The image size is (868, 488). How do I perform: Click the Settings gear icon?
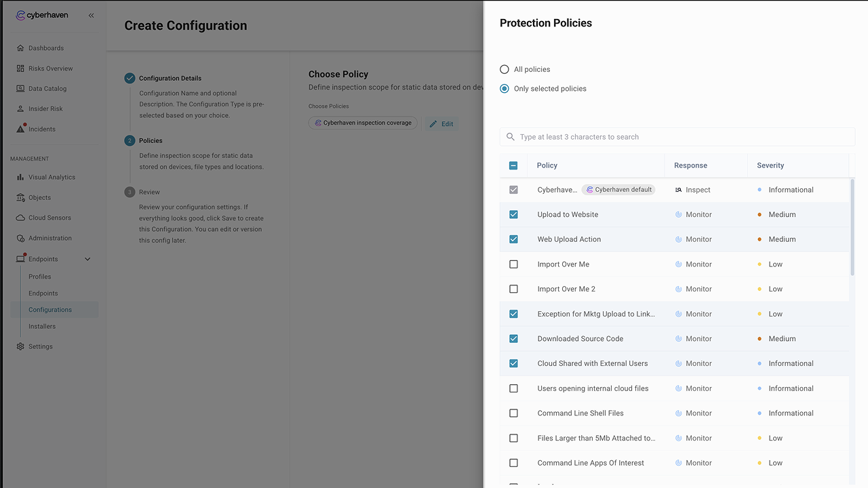coord(20,346)
